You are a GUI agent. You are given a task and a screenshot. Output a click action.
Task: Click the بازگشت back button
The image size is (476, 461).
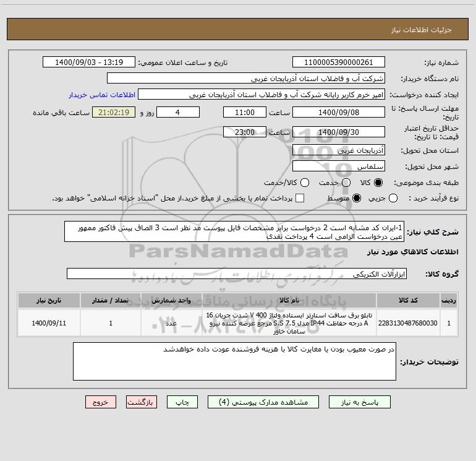click(142, 402)
